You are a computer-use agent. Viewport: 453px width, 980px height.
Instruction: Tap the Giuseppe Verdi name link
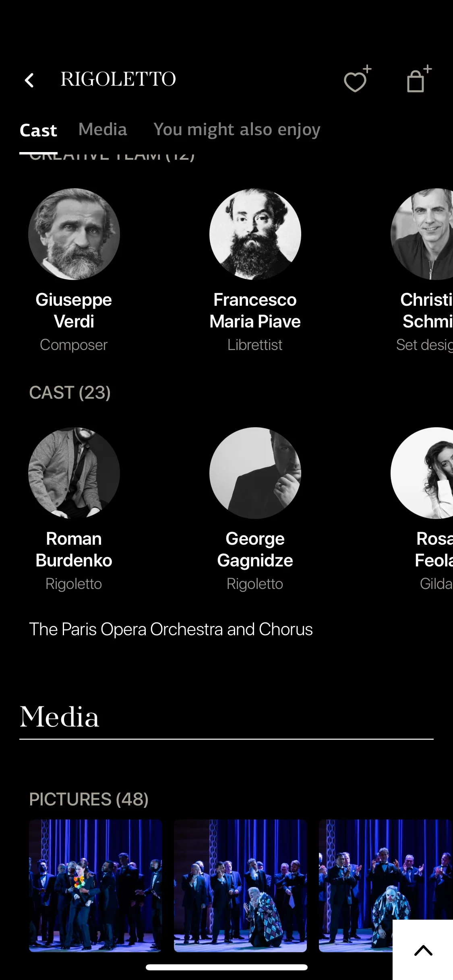[x=74, y=310]
